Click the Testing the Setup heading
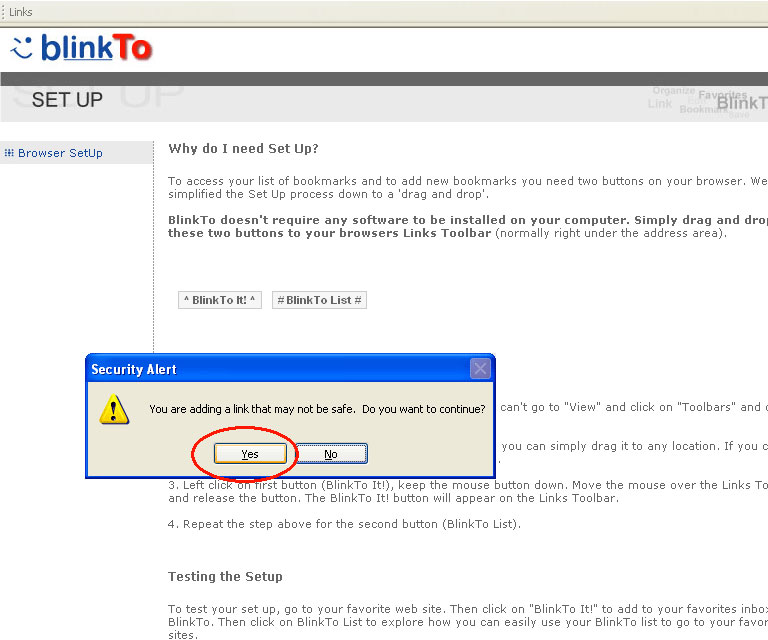The height and width of the screenshot is (640, 768). [x=225, y=576]
